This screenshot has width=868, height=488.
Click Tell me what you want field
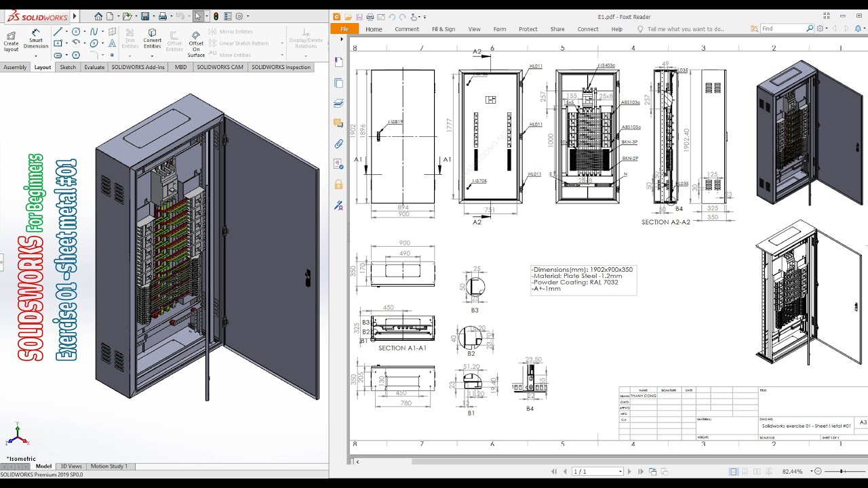coord(686,29)
